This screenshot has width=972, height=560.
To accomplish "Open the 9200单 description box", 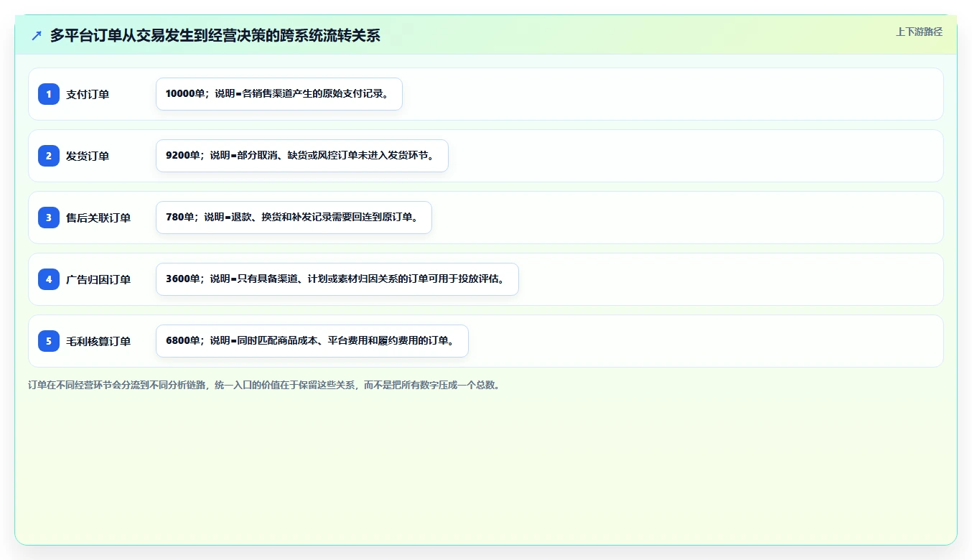I will coord(302,156).
